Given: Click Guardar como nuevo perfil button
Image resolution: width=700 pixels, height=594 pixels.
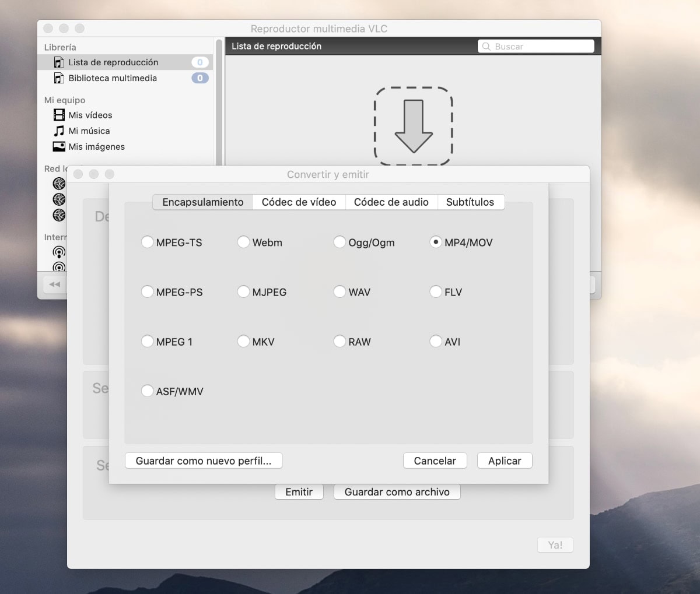Looking at the screenshot, I should (204, 461).
